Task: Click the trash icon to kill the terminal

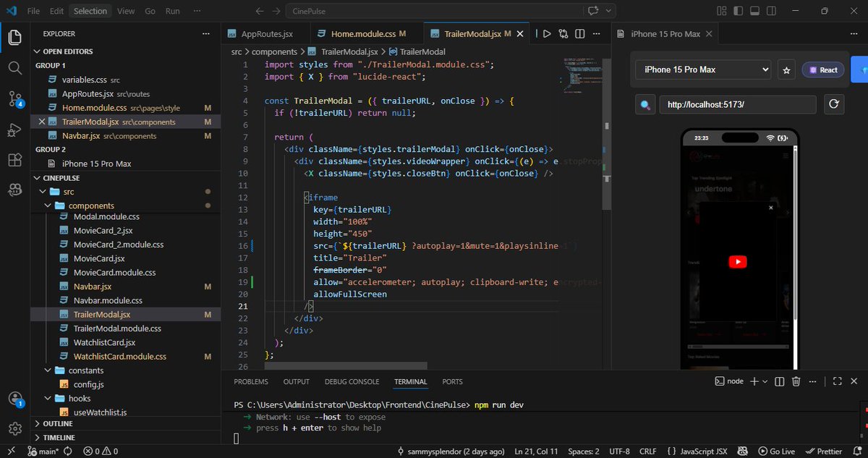Action: coord(796,381)
